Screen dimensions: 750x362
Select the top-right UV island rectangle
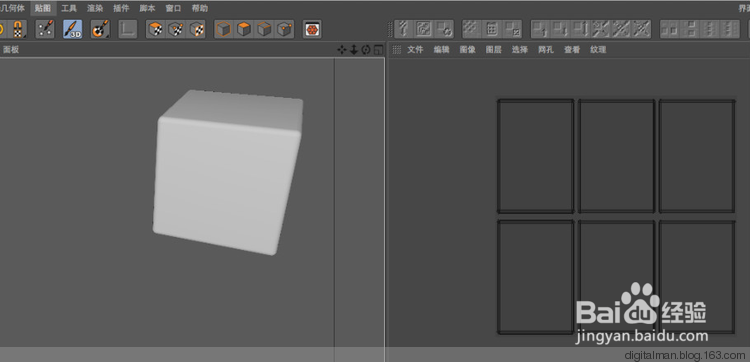pos(697,156)
